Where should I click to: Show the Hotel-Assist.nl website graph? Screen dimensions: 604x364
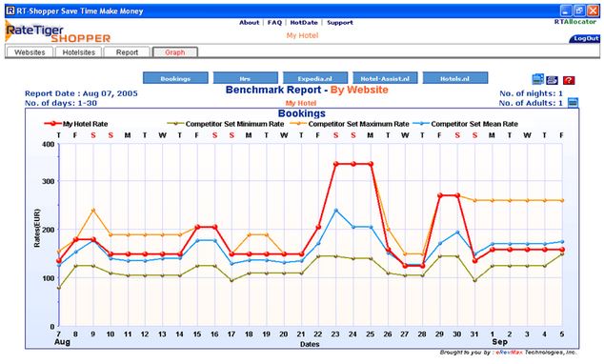tap(385, 78)
